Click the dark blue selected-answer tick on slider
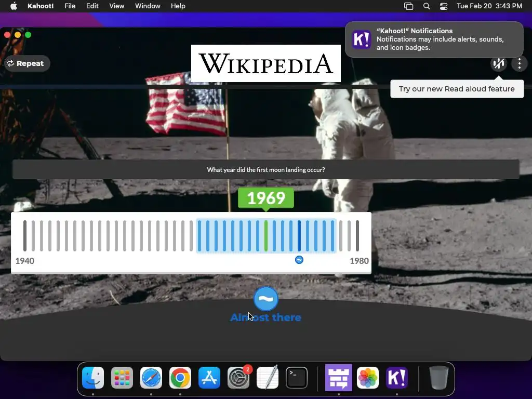 tap(299, 236)
